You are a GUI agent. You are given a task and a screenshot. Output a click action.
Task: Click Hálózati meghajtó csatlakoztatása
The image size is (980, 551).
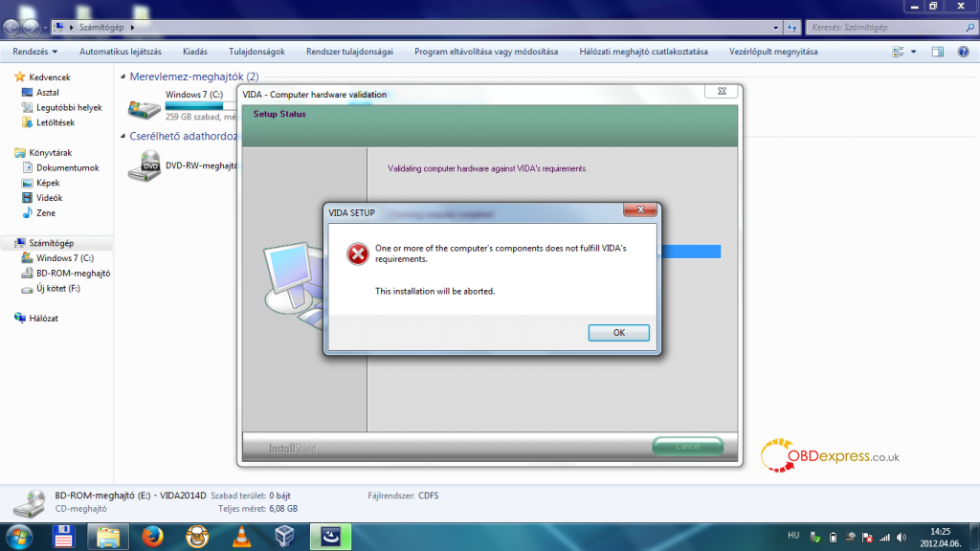(x=644, y=52)
